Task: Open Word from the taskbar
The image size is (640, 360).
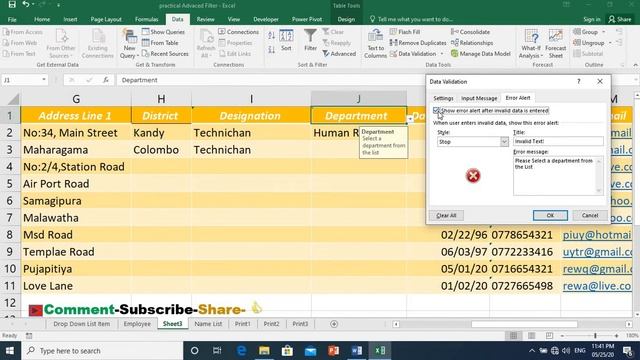Action: tap(356, 351)
